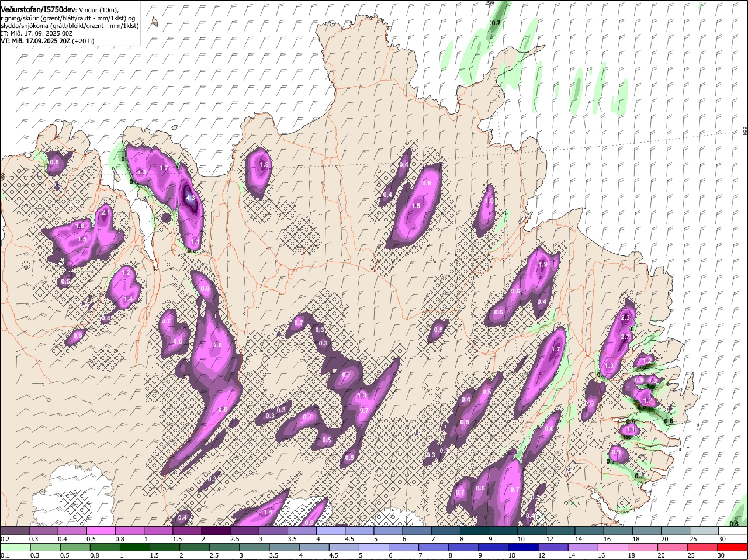Image resolution: width=748 pixels, height=560 pixels.
Task: Click the 'VT: Mið. 17.09.2025 20Z (+20 h)' valid time
Action: [x=47, y=41]
